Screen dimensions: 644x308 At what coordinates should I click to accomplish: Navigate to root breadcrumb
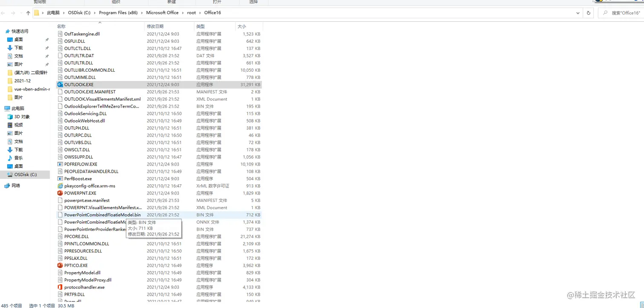192,13
